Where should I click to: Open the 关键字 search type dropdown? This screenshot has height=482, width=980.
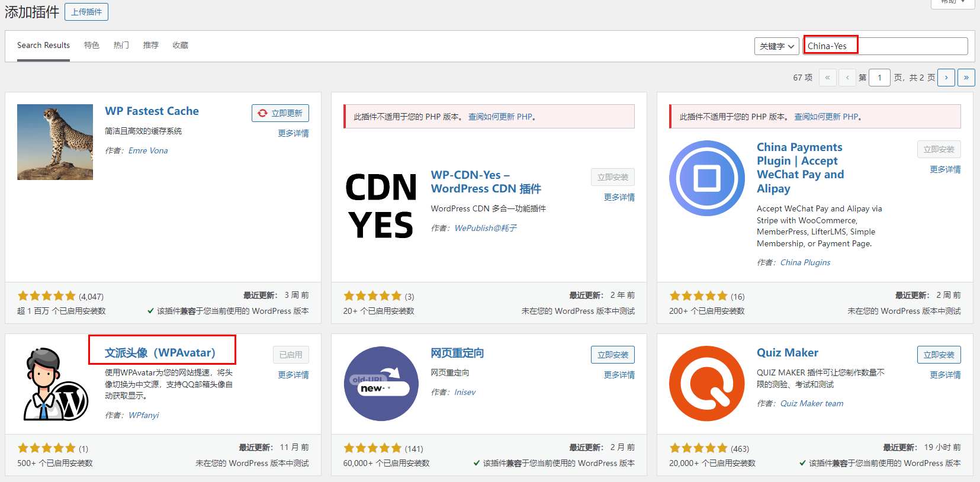(777, 46)
